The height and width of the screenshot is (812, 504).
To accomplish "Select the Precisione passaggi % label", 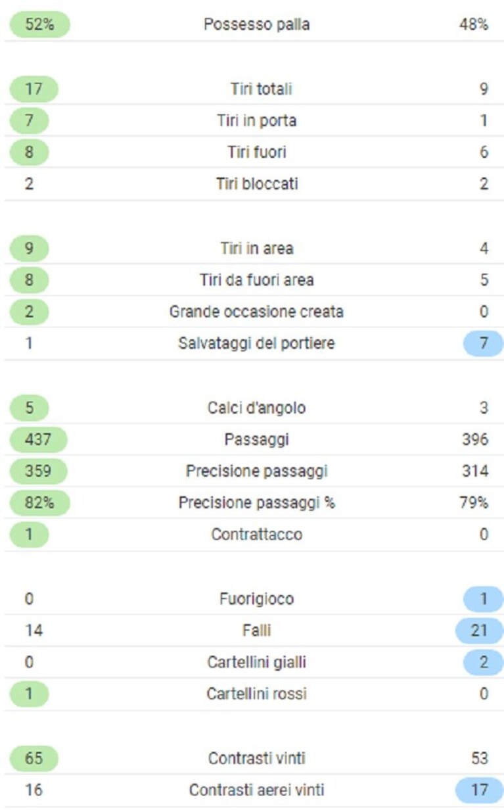I will coord(256,503).
